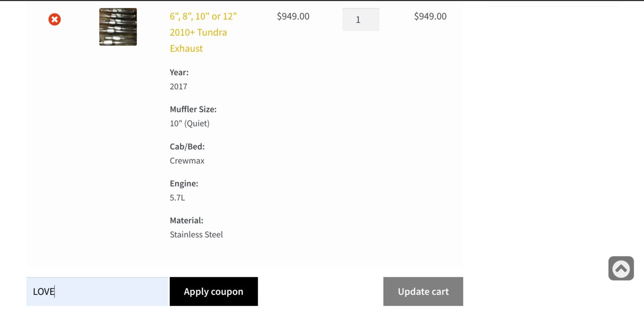This screenshot has width=644, height=316.
Task: Select the Stainless Steel material text
Action: 196,234
